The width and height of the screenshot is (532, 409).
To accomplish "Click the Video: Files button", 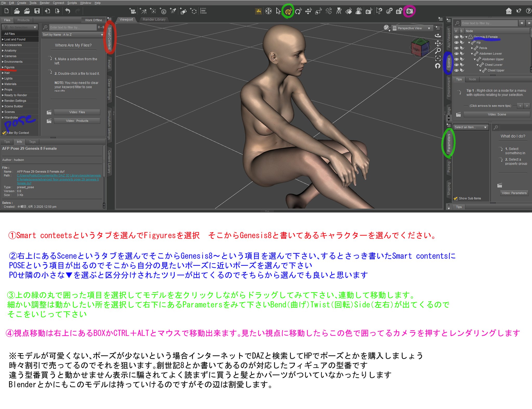I will (77, 112).
